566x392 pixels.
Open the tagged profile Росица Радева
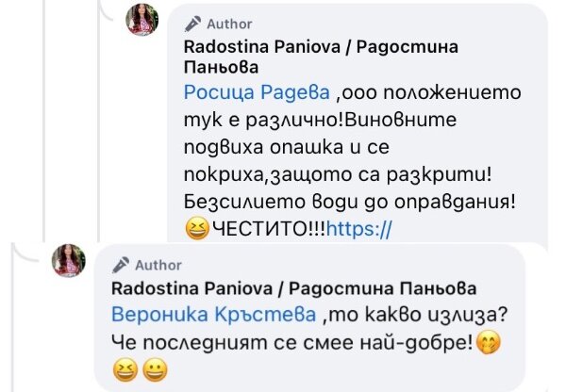256,92
